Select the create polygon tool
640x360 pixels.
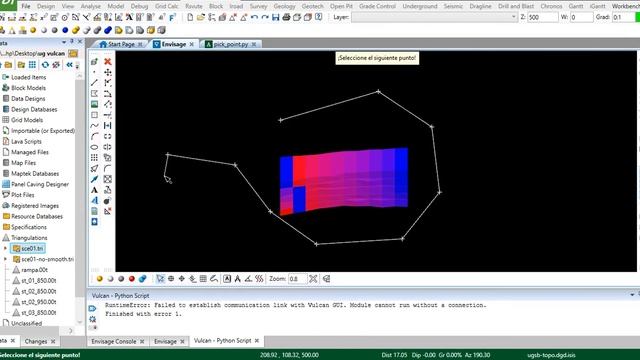click(94, 93)
